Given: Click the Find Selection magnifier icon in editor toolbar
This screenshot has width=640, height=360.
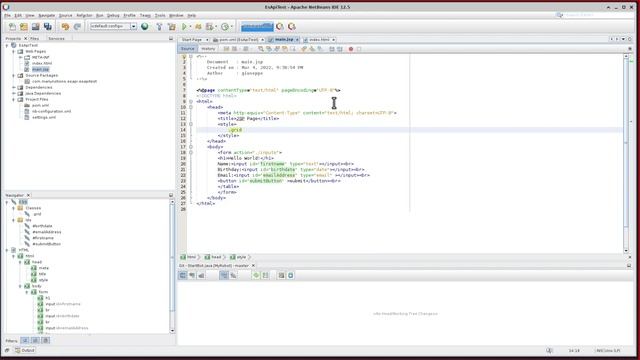Looking at the screenshot, I should (x=261, y=49).
